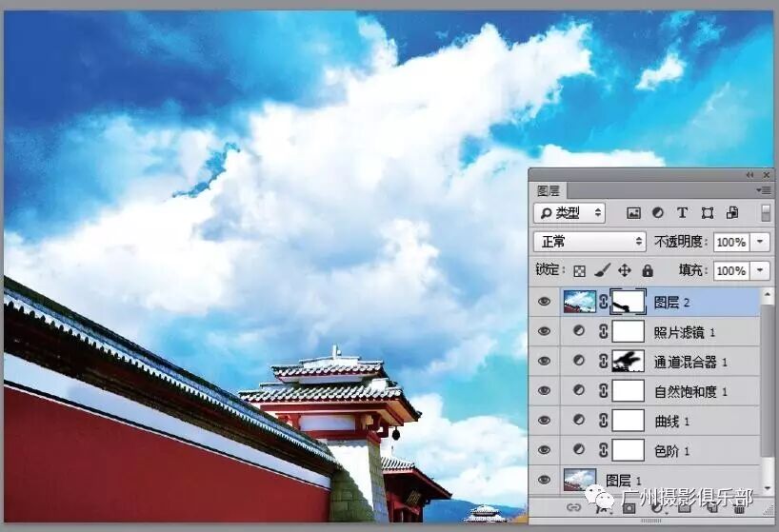Open 类型 filter type dropdown
This screenshot has width=779, height=532.
point(569,213)
